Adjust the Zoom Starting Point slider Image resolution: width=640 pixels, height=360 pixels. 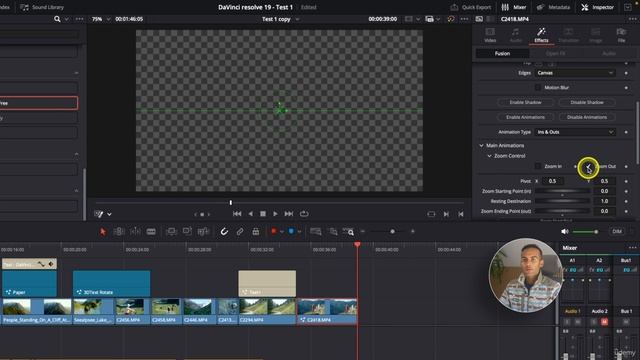(x=562, y=191)
